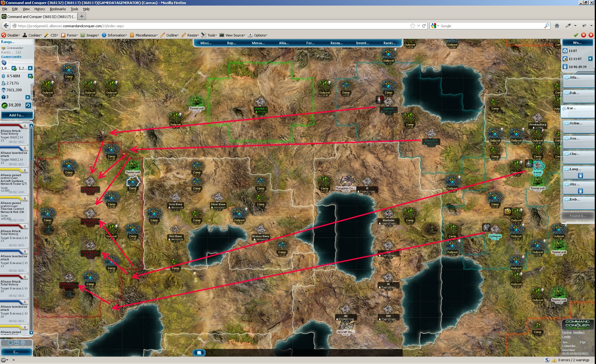Click the Aircraft Gu... structure on the map

345,327
